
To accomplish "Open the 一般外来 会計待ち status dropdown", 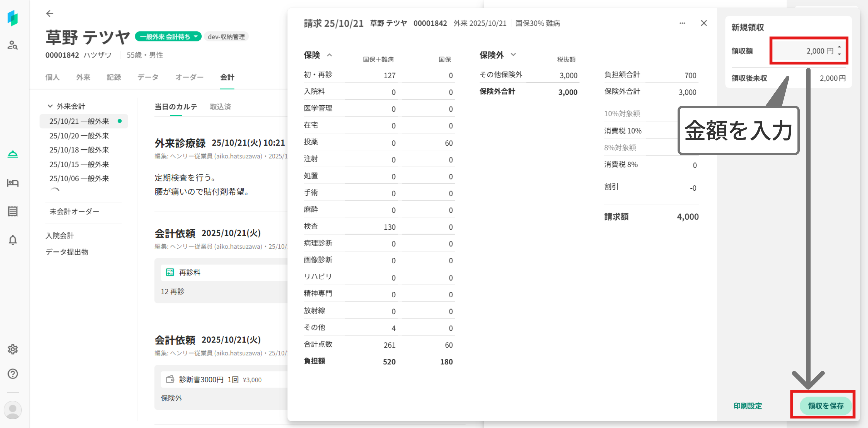I will (x=168, y=37).
